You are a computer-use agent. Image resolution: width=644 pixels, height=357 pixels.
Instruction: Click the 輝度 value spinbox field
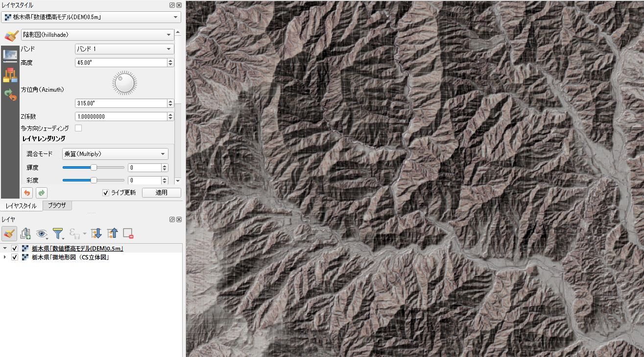[144, 167]
